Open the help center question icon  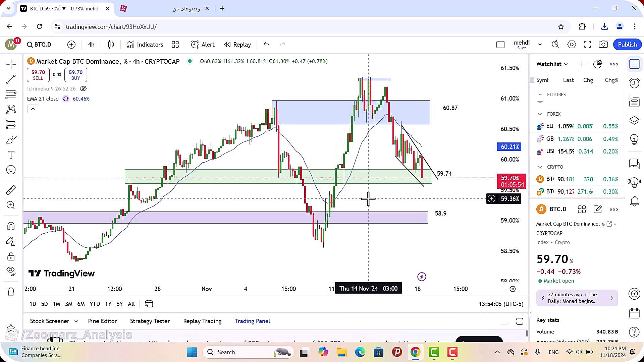point(634,332)
